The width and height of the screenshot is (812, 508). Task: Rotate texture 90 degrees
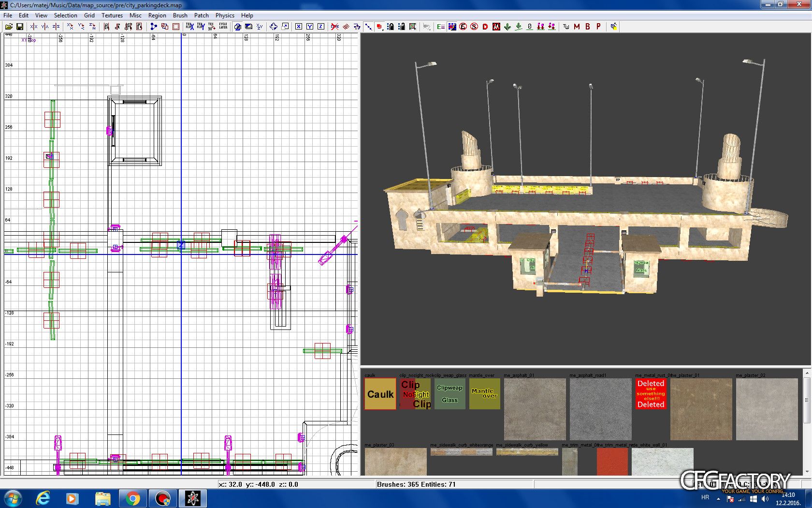[212, 27]
